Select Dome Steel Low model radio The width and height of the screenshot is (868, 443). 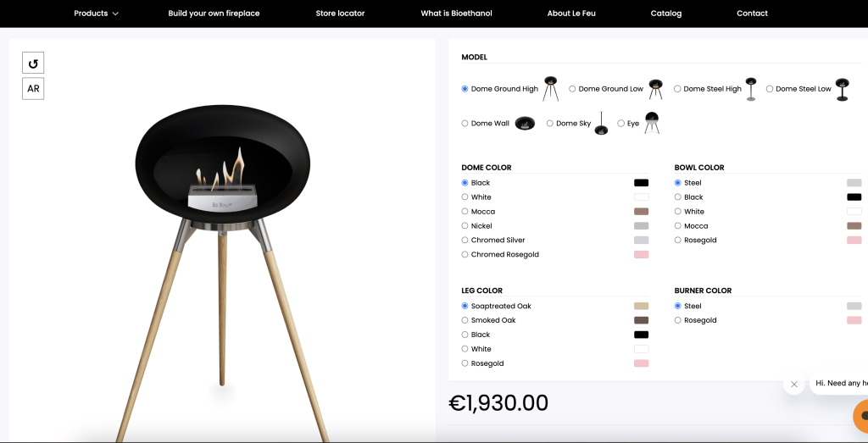click(770, 88)
